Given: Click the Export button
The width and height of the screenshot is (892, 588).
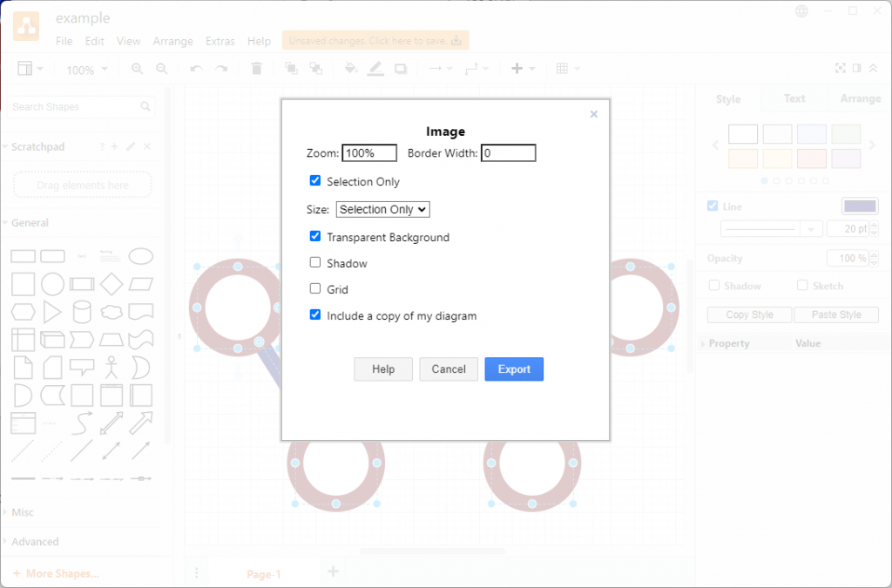Looking at the screenshot, I should [x=514, y=369].
